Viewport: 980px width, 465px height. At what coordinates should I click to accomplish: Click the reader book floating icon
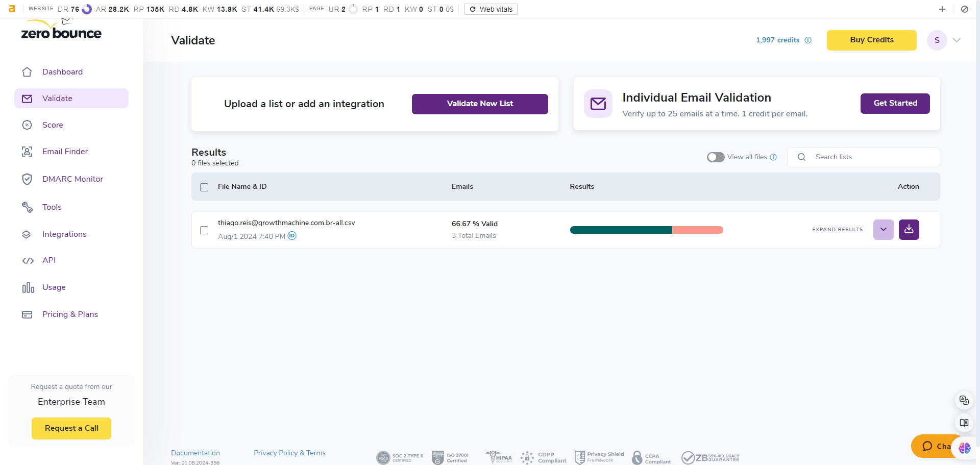point(964,423)
